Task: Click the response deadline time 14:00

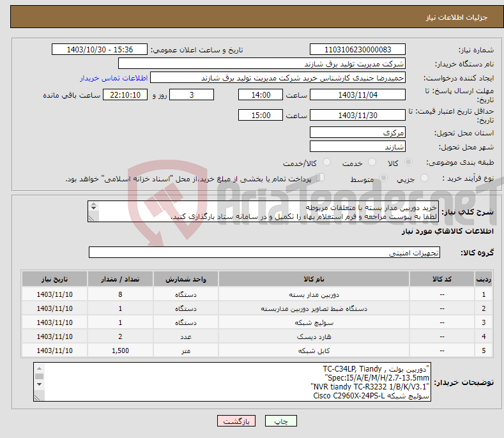Action: coord(261,94)
